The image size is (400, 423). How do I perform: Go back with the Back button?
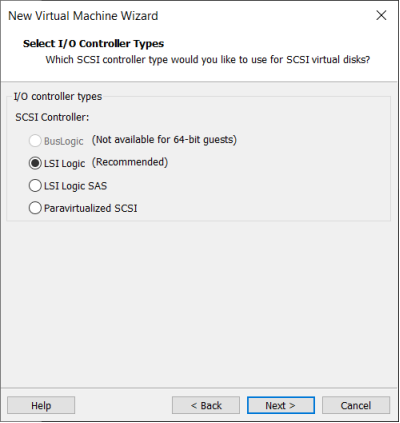(206, 405)
